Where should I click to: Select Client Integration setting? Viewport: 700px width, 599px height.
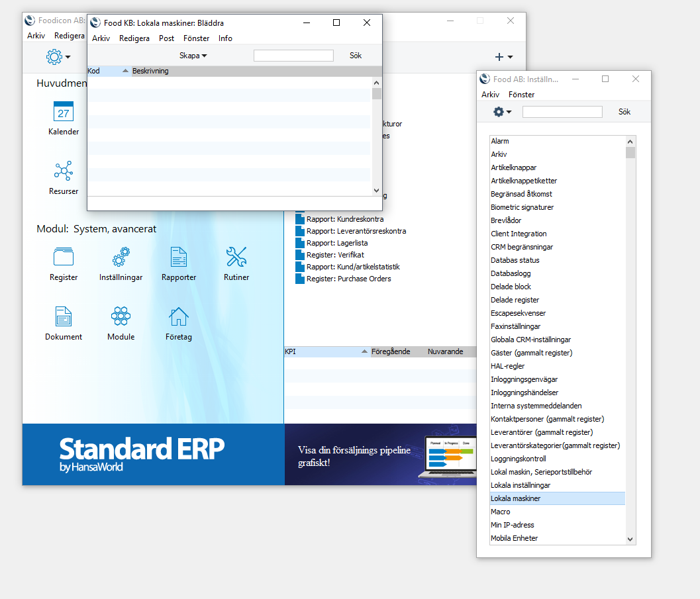[558, 234]
